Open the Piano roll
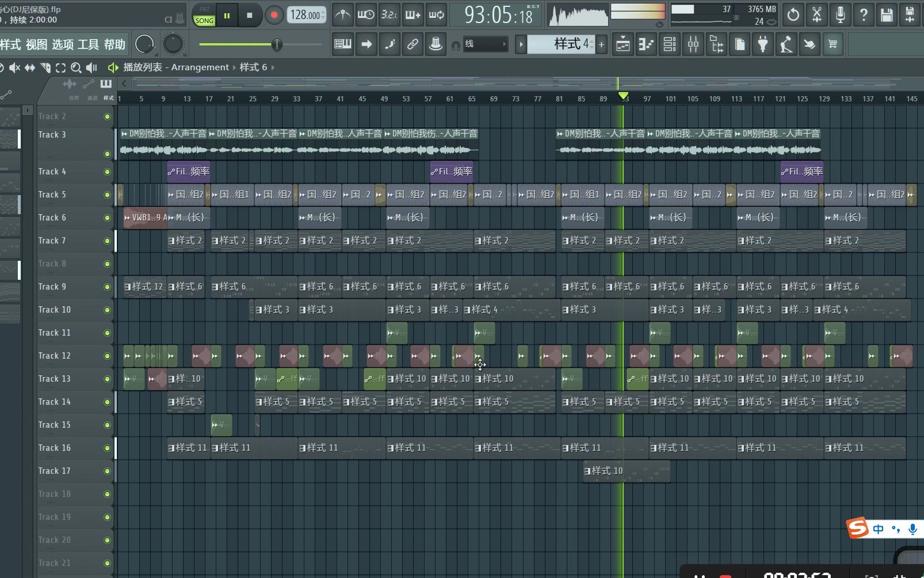 click(646, 44)
